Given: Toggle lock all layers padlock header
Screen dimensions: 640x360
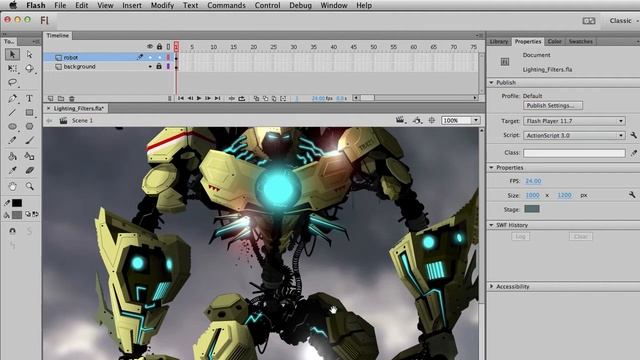Looking at the screenshot, I should (159, 47).
